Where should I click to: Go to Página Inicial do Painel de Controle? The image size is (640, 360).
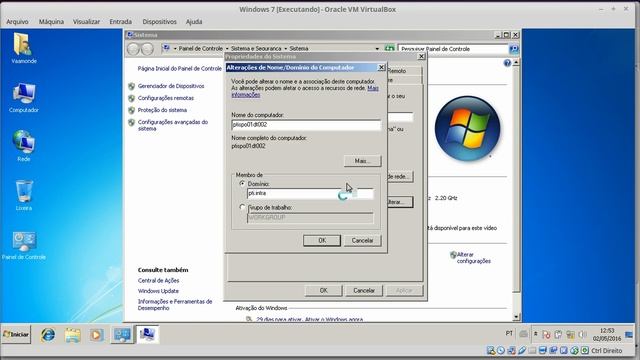pos(180,69)
